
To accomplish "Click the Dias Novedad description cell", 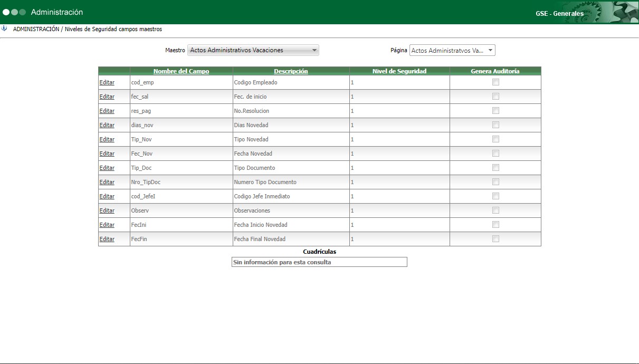I will coord(291,125).
